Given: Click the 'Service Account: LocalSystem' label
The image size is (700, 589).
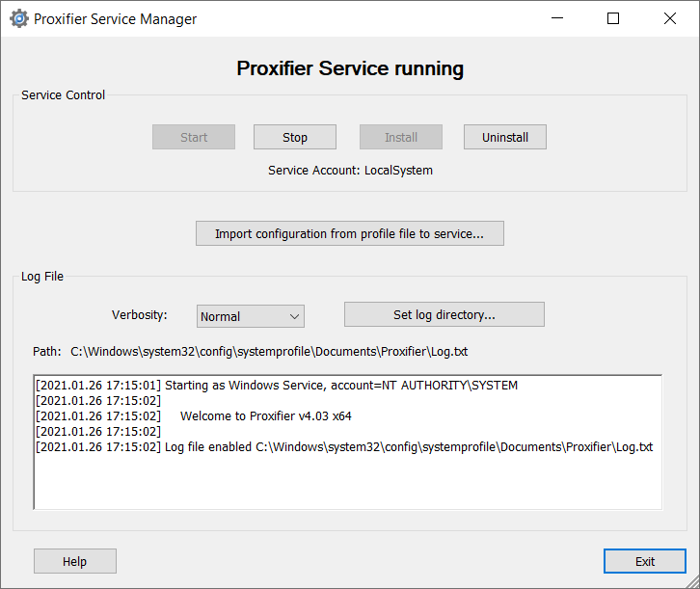Looking at the screenshot, I should pyautogui.click(x=350, y=171).
